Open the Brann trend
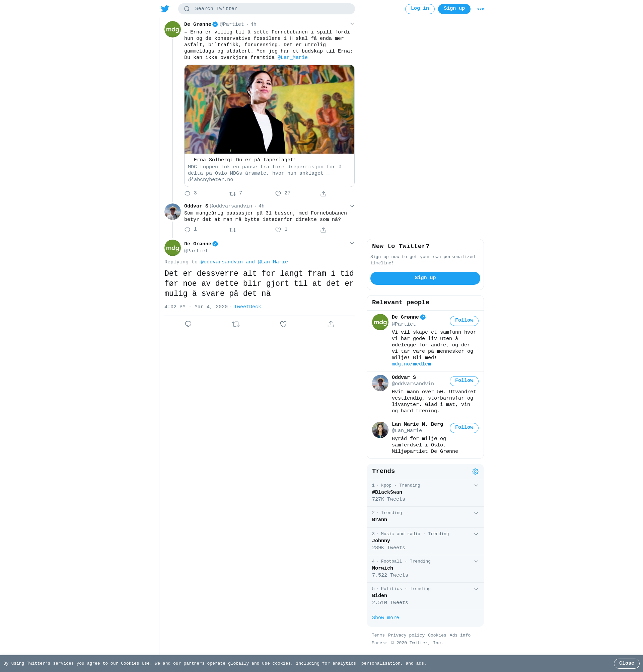The width and height of the screenshot is (643, 672). tap(379, 520)
